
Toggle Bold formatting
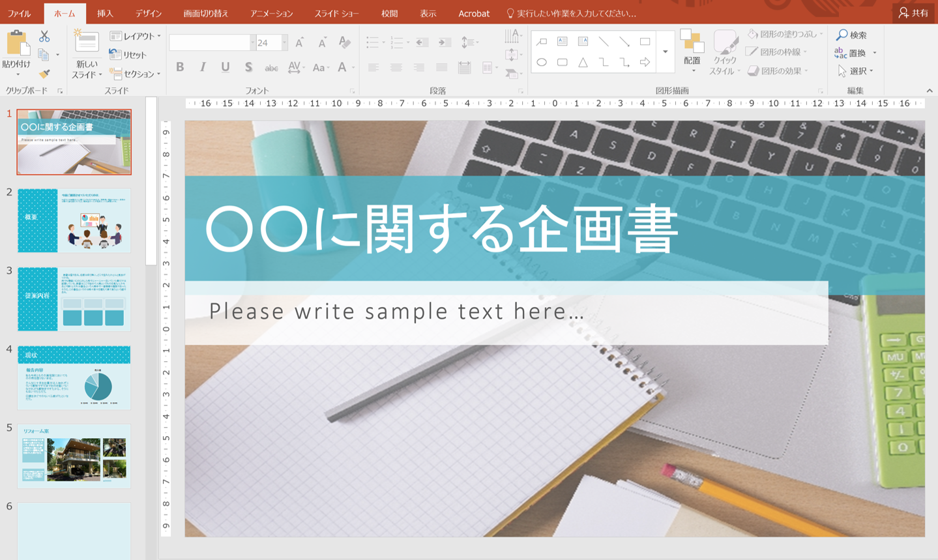click(180, 67)
